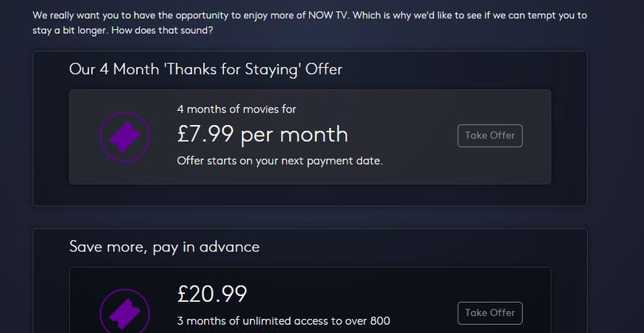Click '3 months of unlimited access' description

283,320
